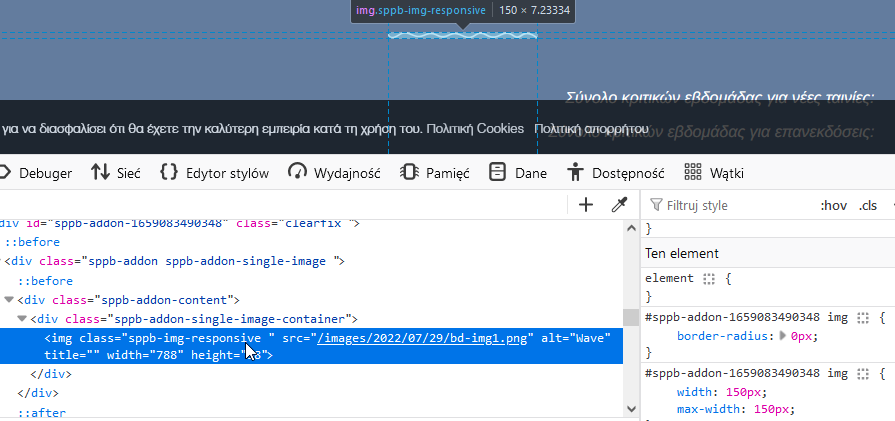The height and width of the screenshot is (421, 895).
Task: Collapse the sppb-addon-single-image-container div
Action: tap(23, 319)
